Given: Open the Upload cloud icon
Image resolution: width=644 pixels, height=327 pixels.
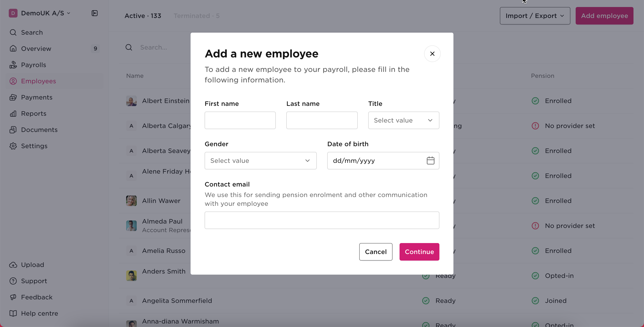Looking at the screenshot, I should coord(13,265).
